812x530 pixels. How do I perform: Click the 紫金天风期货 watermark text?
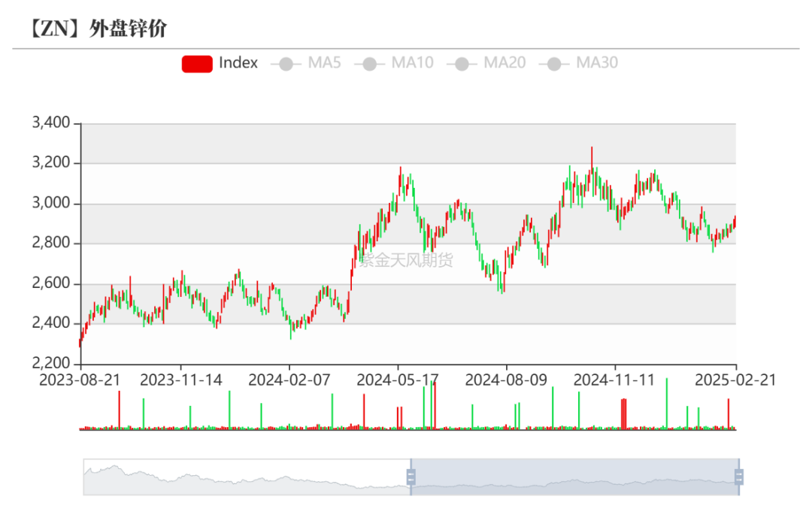pos(406,261)
